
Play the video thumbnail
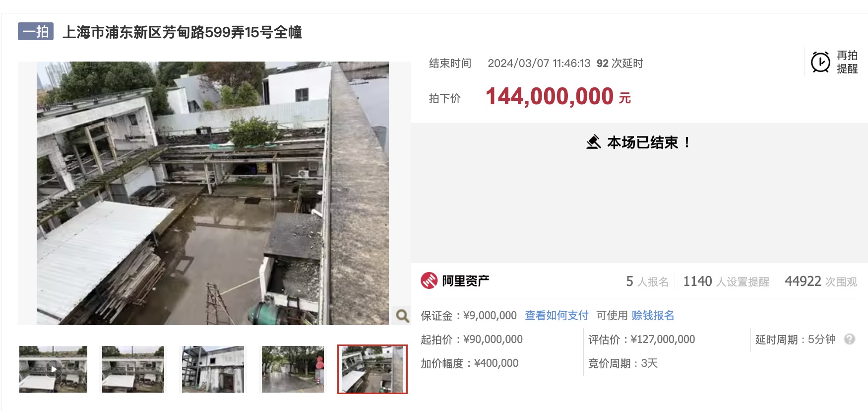(53, 369)
